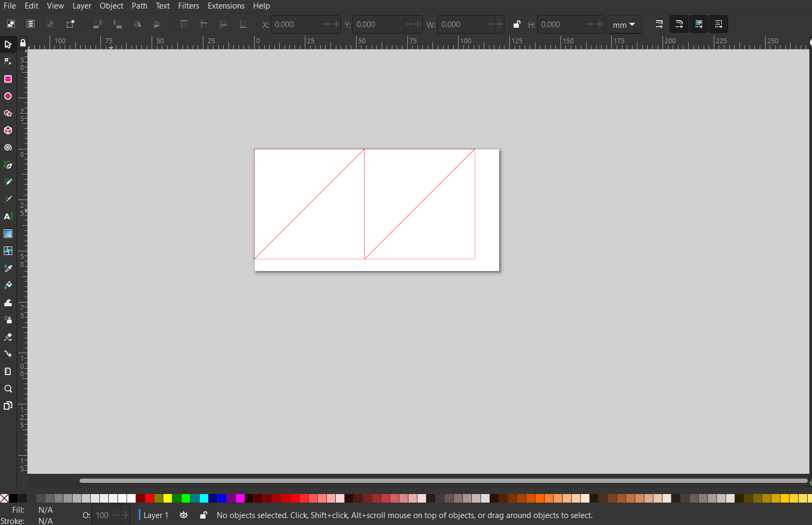Activate the Gradient tool
Image resolution: width=812 pixels, height=525 pixels.
8,234
